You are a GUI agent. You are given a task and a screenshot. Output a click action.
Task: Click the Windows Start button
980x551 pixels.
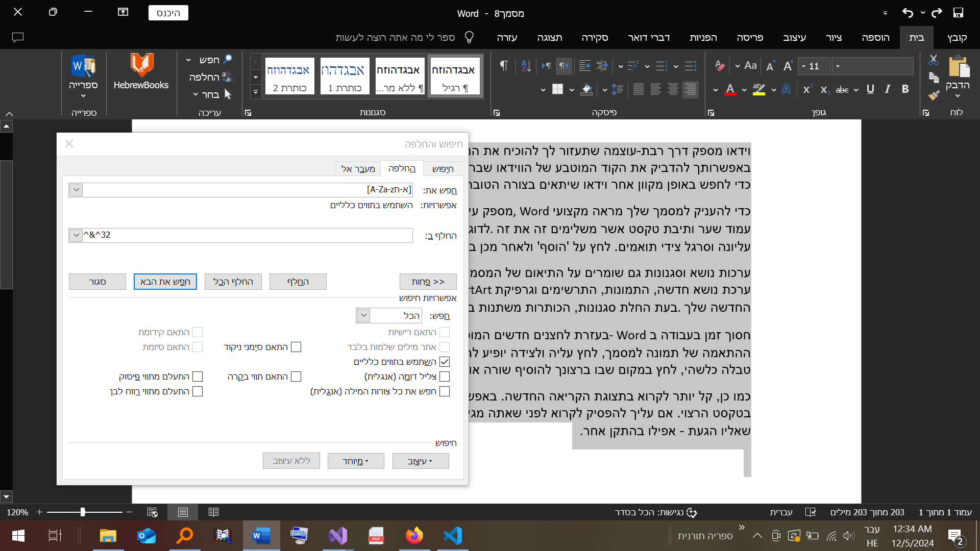[x=18, y=536]
